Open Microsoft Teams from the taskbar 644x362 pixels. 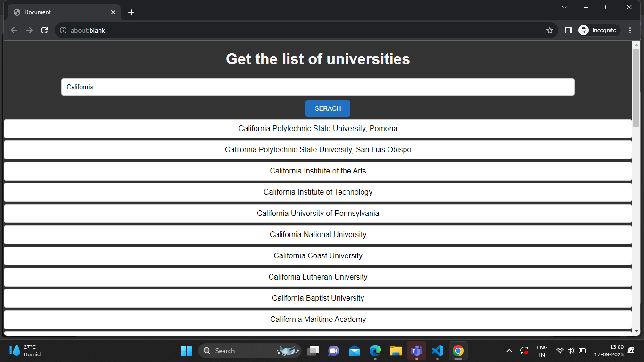pyautogui.click(x=416, y=351)
